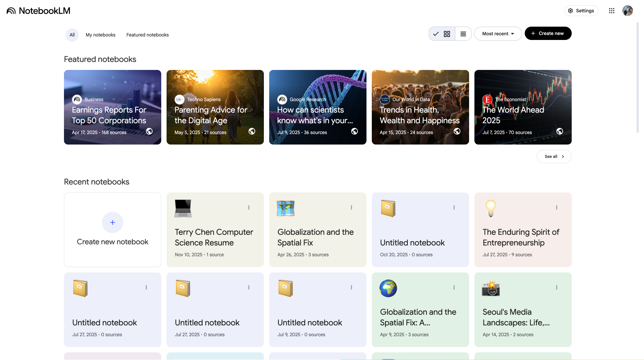Switch to the Featured notebooks tab
The image size is (644, 360).
[148, 35]
